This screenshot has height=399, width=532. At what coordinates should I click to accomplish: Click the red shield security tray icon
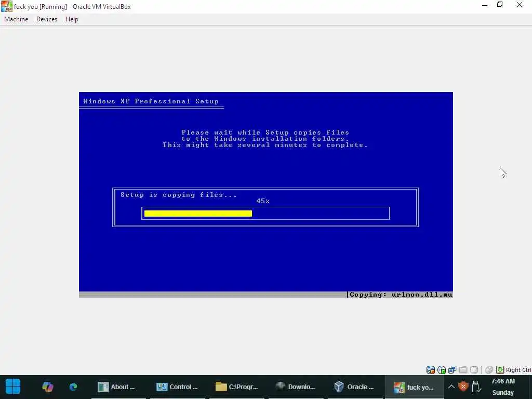pos(463,387)
